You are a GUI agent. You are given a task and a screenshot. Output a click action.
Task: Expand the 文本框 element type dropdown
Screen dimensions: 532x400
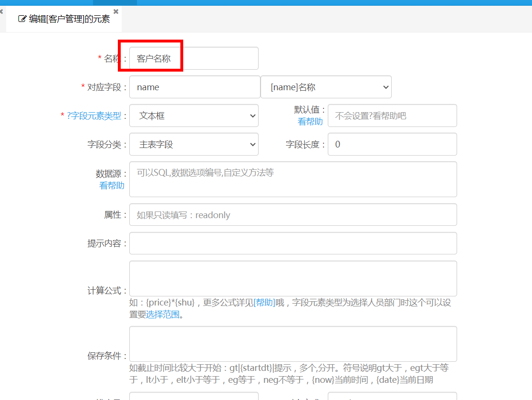[x=194, y=116]
